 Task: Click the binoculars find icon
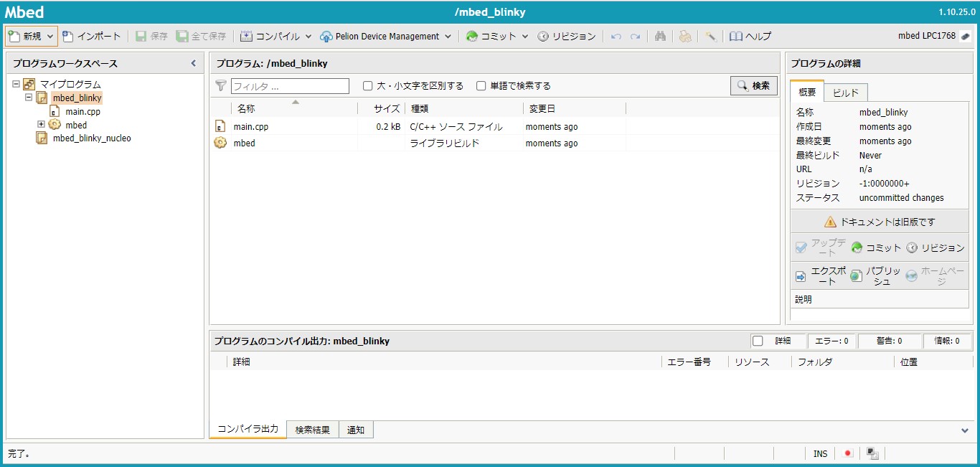coord(660,36)
